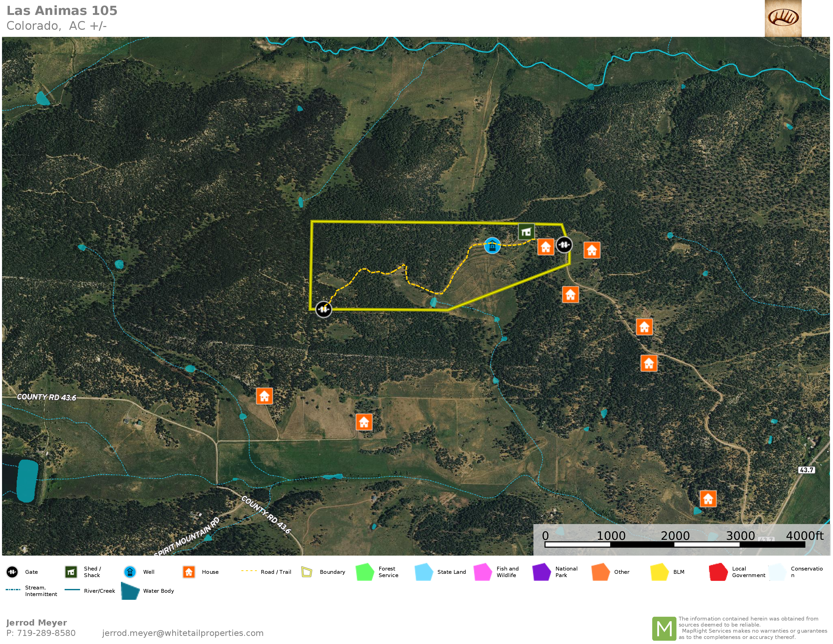Click the Forest Service green swatch
Screen dimensions: 833x644
tap(365, 572)
